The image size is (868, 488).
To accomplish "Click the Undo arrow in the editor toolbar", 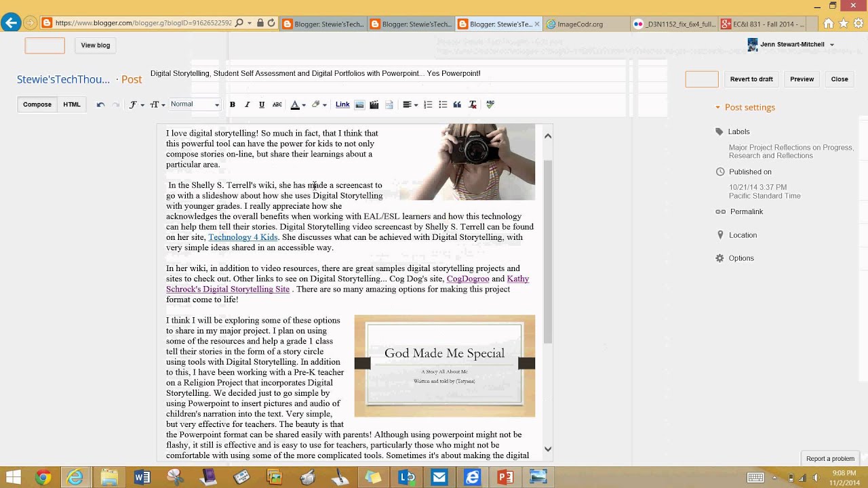I will [100, 104].
